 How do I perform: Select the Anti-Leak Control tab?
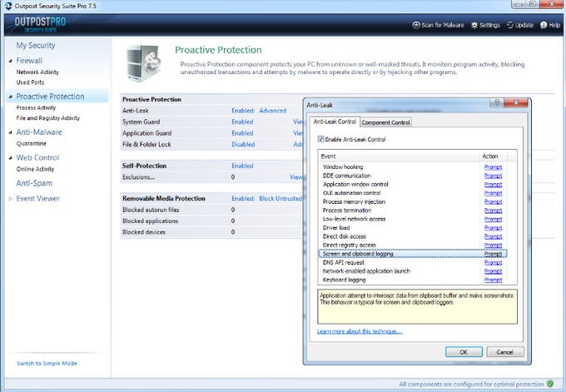coord(335,122)
